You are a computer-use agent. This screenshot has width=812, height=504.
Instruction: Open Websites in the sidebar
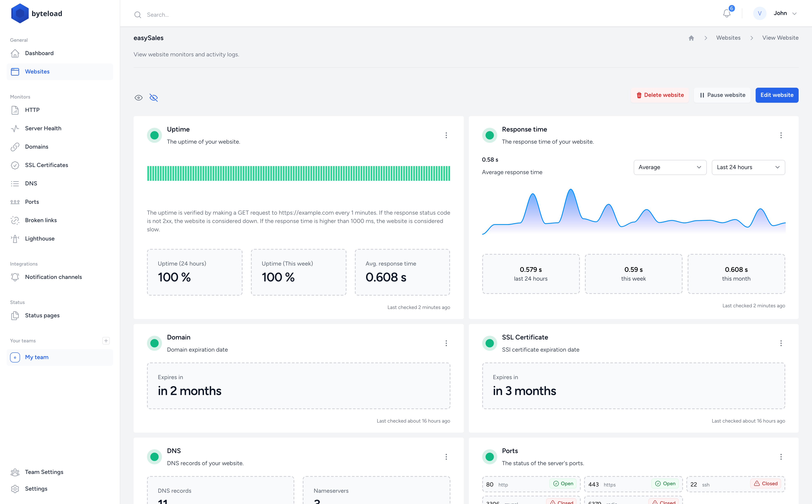60,72
